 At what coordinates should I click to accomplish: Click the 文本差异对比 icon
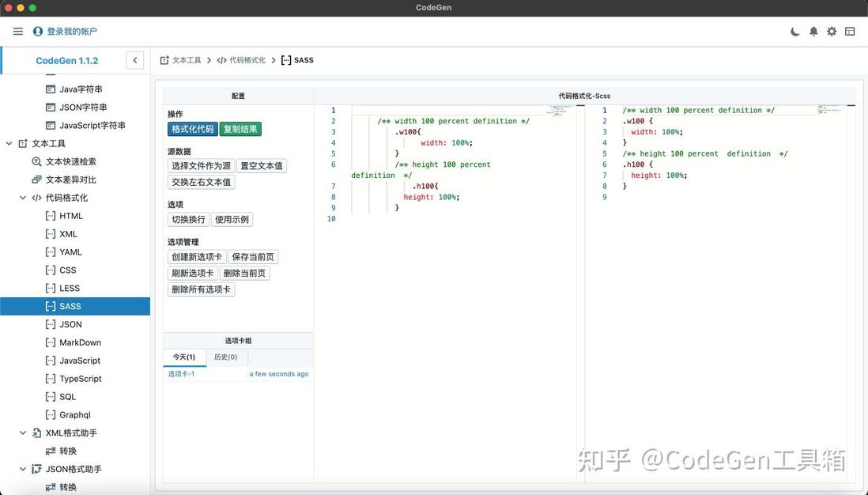(x=36, y=180)
